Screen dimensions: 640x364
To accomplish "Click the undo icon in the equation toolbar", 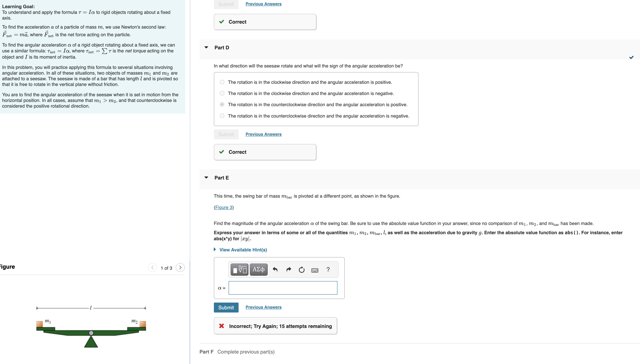I will (275, 270).
